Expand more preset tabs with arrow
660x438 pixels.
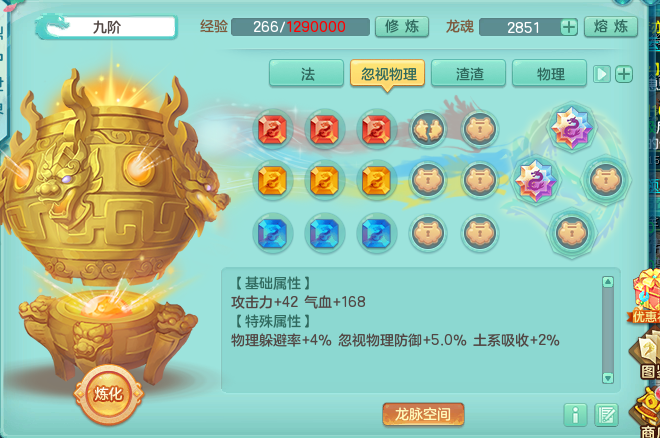coord(601,74)
